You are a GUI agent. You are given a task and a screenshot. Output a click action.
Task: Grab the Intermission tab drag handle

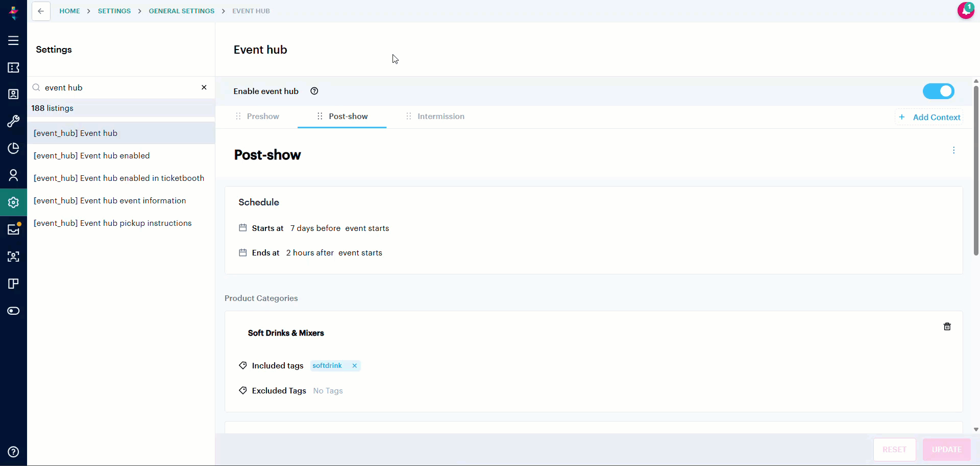tap(409, 116)
